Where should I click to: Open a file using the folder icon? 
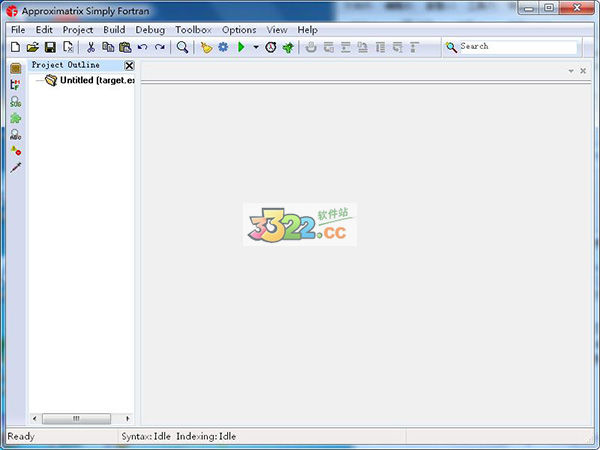pyautogui.click(x=33, y=47)
